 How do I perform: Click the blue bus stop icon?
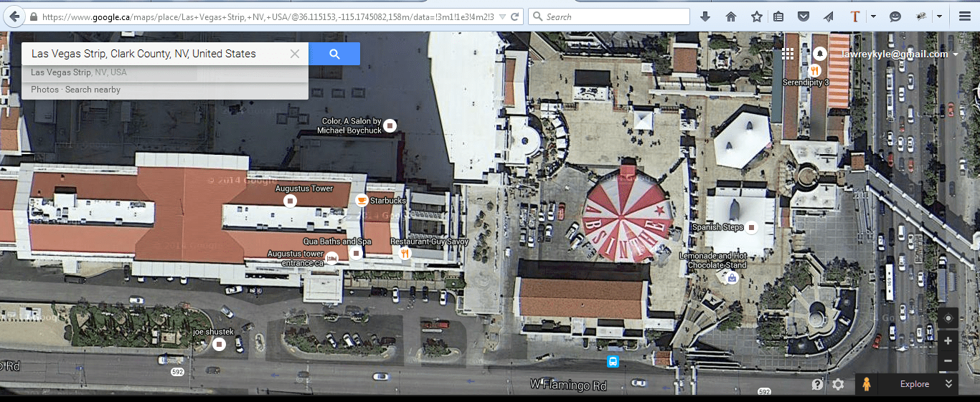pyautogui.click(x=613, y=362)
